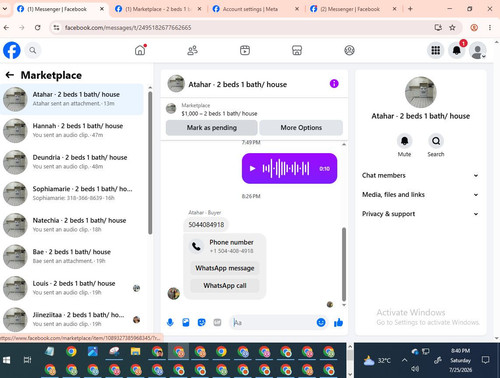Image resolution: width=500 pixels, height=378 pixels.
Task: Switch to the Account settings | Meta tab
Action: (x=255, y=9)
